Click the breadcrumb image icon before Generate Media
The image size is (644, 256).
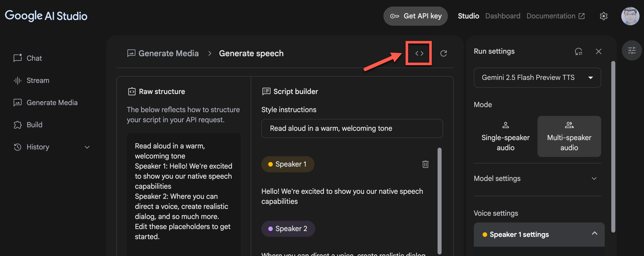tap(131, 53)
